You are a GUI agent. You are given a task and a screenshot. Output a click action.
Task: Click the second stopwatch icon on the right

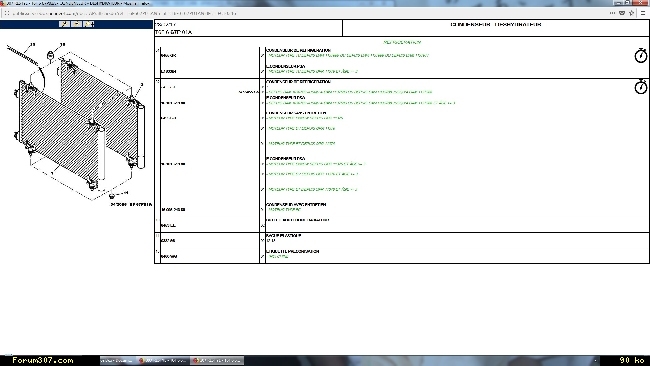pyautogui.click(x=640, y=87)
